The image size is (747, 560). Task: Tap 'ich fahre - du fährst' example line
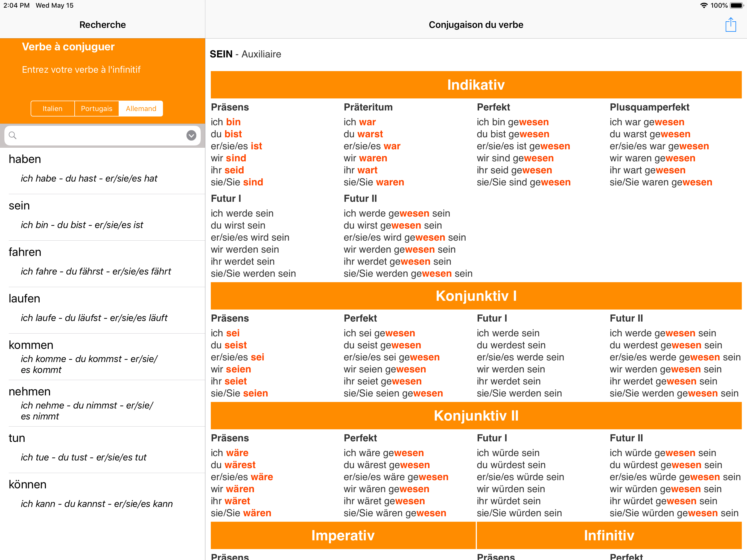click(x=96, y=271)
